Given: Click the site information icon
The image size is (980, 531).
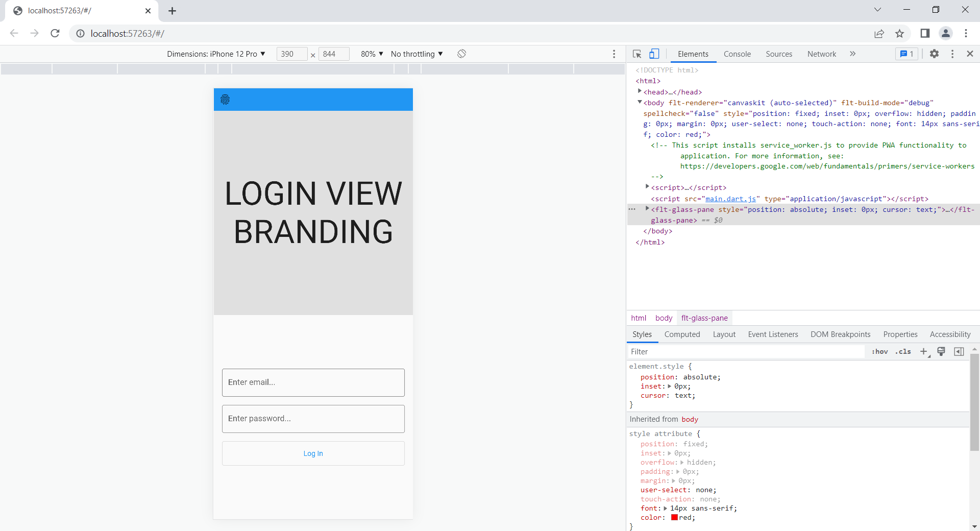Looking at the screenshot, I should tap(80, 33).
